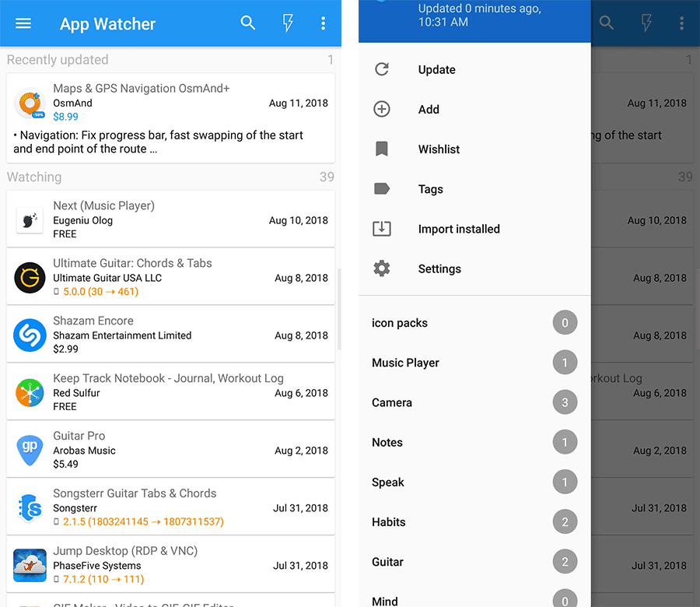This screenshot has height=607, width=700.
Task: Tap Eugeniu Olog developer name
Action: 83,221
